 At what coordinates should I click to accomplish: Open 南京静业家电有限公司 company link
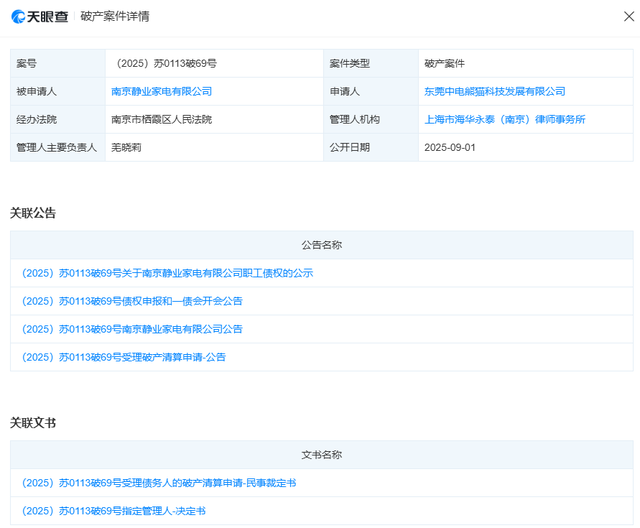tap(162, 91)
